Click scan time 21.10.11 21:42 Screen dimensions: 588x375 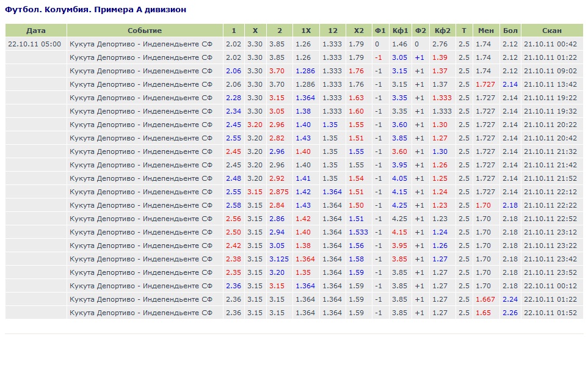[551, 165]
